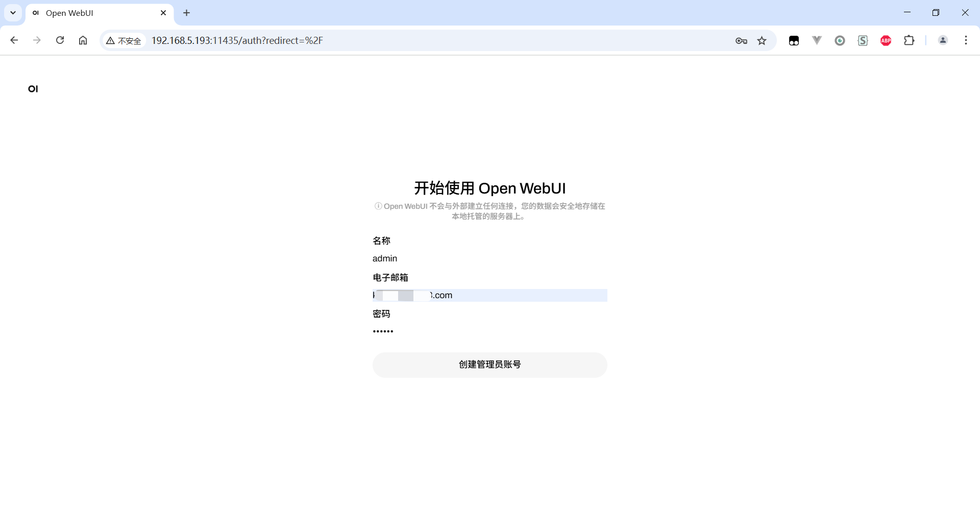Open the green S extension icon

(x=863, y=40)
